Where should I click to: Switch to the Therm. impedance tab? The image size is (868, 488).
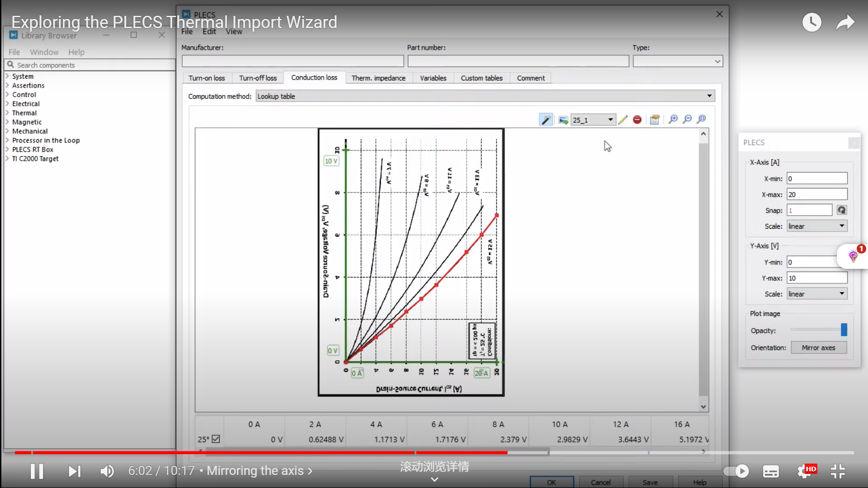click(378, 78)
